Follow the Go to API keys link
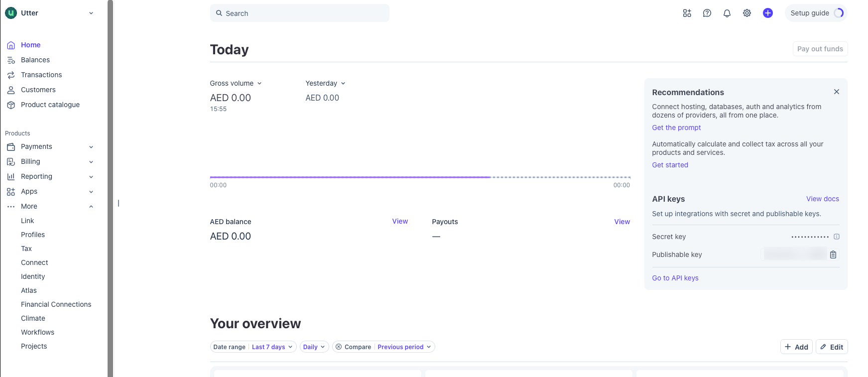The image size is (868, 377). click(675, 278)
